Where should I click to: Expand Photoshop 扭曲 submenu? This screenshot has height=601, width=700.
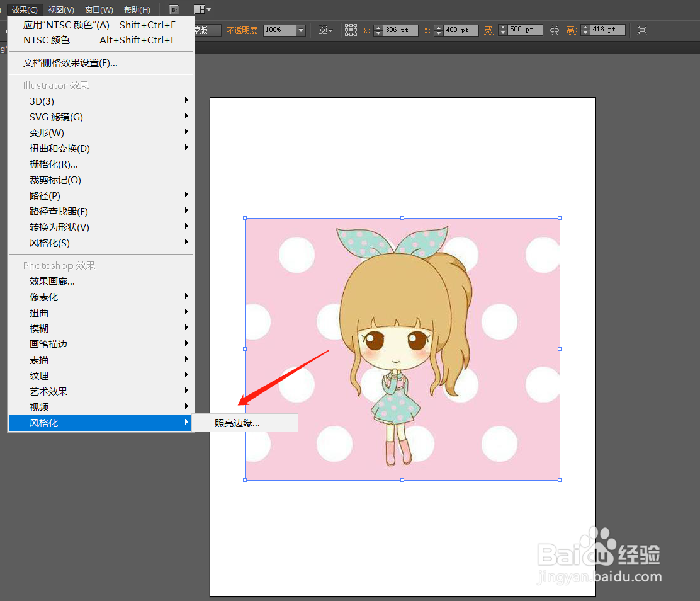pyautogui.click(x=101, y=313)
